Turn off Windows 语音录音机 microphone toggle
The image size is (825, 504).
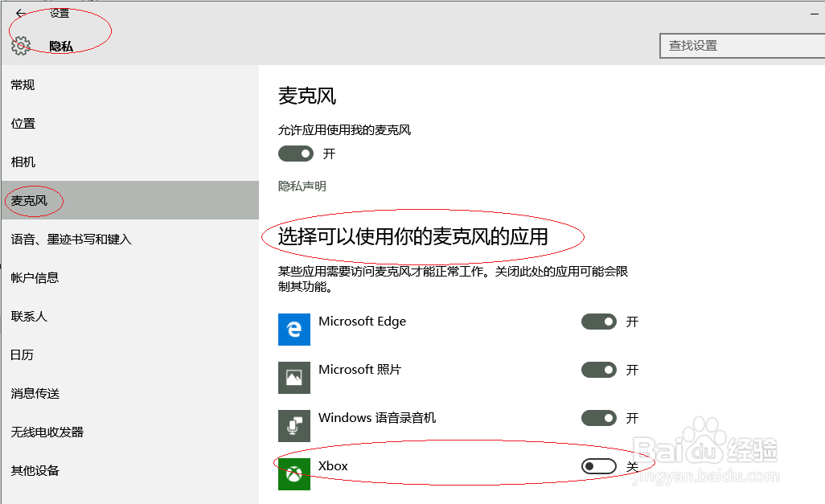tap(599, 418)
